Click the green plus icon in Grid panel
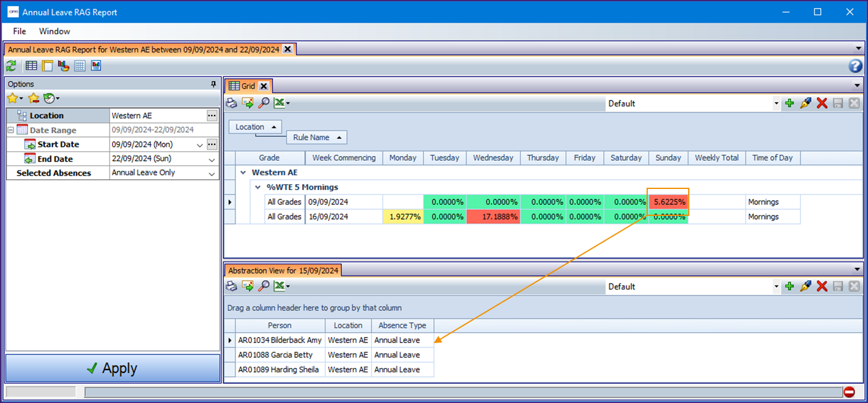Image resolution: width=868 pixels, height=403 pixels. coord(790,103)
